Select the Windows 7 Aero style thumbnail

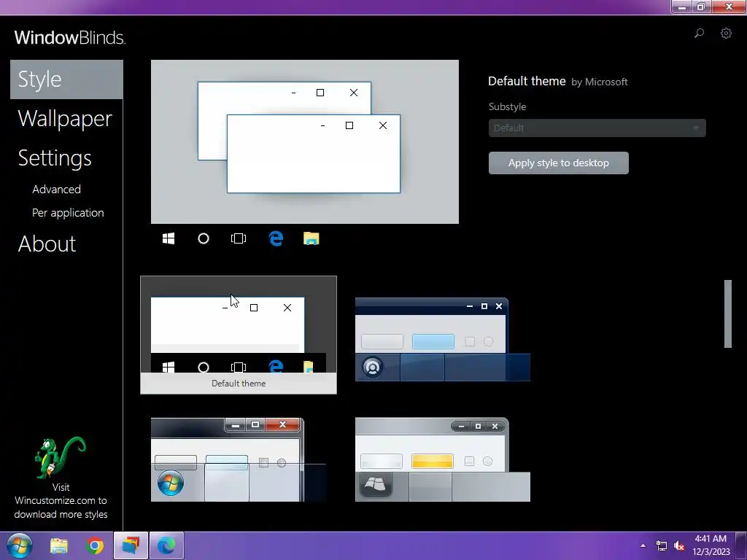[239, 459]
